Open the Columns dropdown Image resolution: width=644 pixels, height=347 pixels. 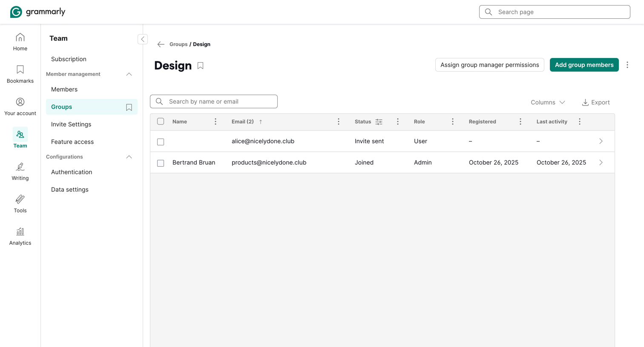tap(548, 102)
